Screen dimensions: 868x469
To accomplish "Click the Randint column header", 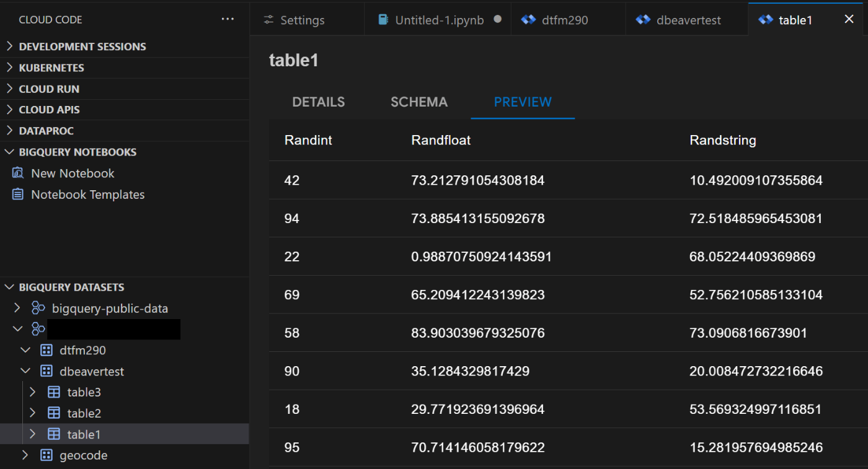I will click(308, 141).
